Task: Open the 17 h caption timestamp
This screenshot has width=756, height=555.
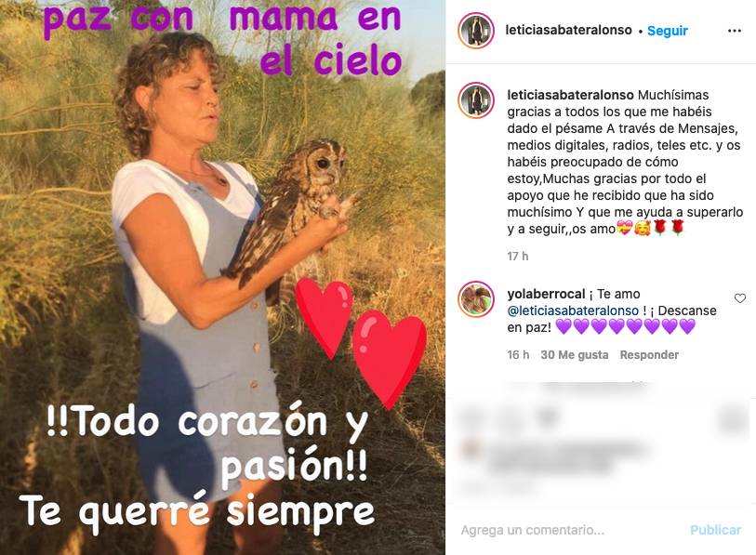Action: pyautogui.click(x=517, y=256)
